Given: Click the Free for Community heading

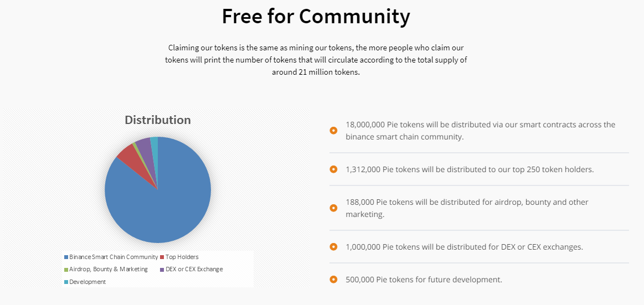Looking at the screenshot, I should 316,16.
